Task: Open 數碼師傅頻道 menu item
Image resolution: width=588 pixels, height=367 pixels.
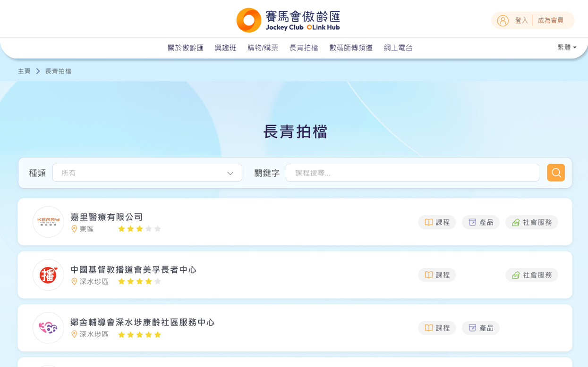Action: point(351,48)
